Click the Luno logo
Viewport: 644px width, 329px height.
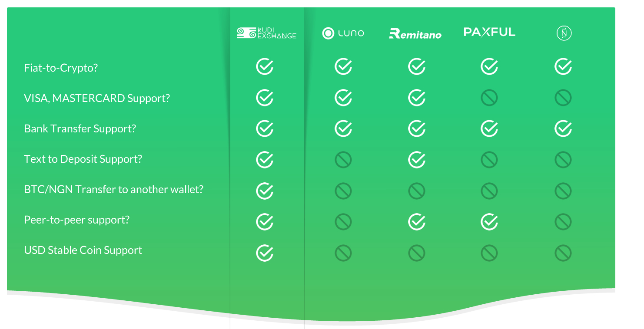coord(343,33)
